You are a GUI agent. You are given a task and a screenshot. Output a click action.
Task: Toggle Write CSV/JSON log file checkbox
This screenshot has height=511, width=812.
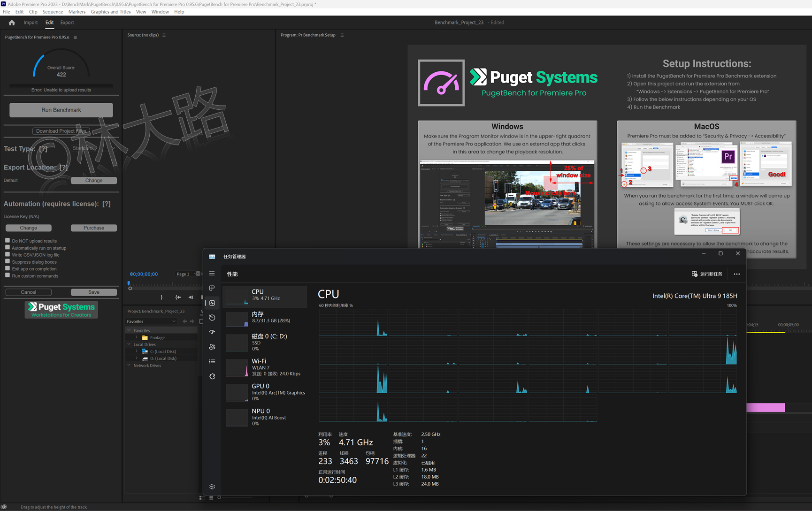(8, 254)
